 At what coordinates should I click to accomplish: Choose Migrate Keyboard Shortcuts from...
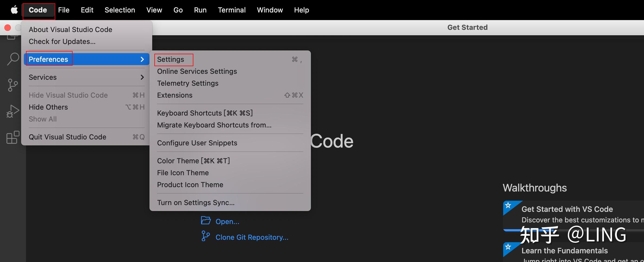pos(230,125)
